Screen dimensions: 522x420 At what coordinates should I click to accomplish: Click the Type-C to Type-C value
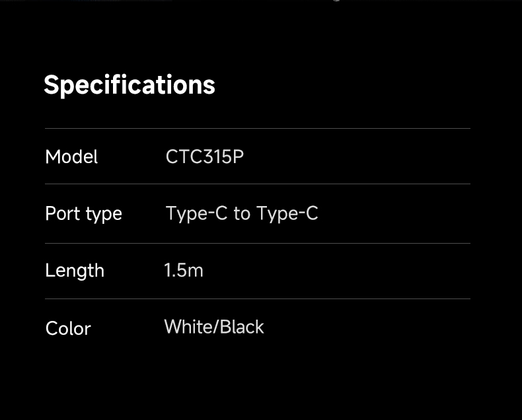pos(242,213)
